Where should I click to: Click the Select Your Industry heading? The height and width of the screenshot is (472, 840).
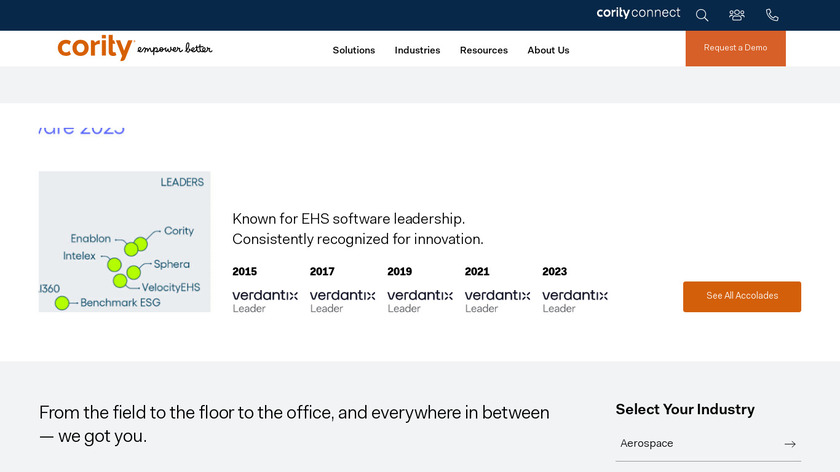click(x=685, y=409)
